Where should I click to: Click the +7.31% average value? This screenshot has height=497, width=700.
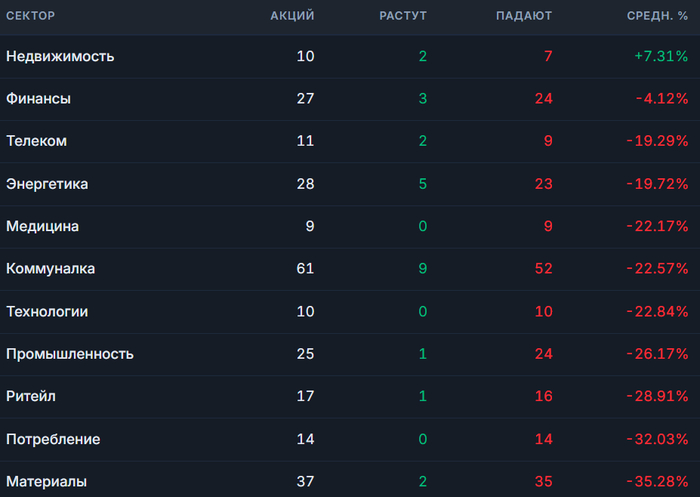pyautogui.click(x=661, y=56)
